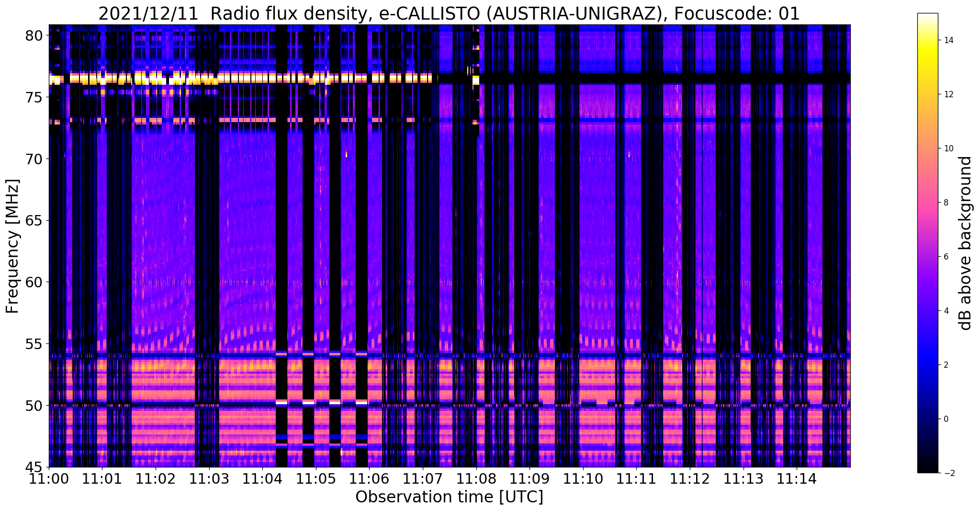Click the 11:14 time tick label
The width and height of the screenshot is (980, 511).
click(x=797, y=478)
